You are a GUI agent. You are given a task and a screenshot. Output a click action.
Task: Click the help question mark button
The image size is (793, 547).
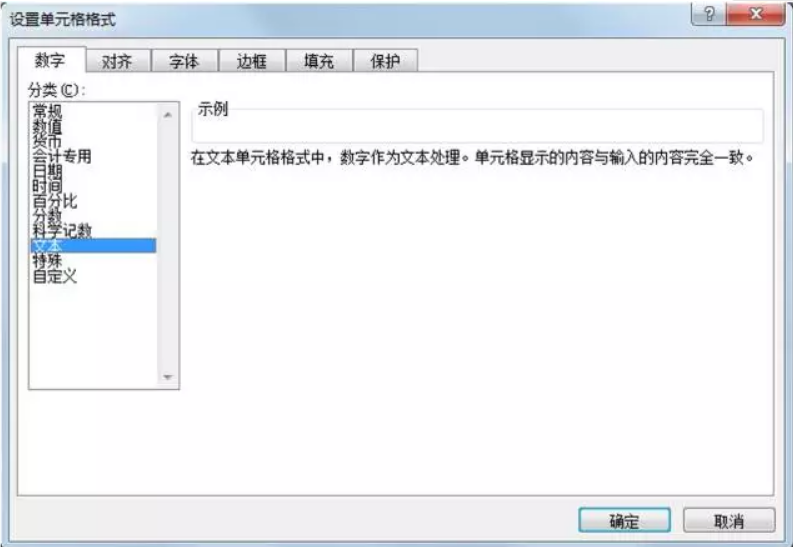pyautogui.click(x=709, y=14)
